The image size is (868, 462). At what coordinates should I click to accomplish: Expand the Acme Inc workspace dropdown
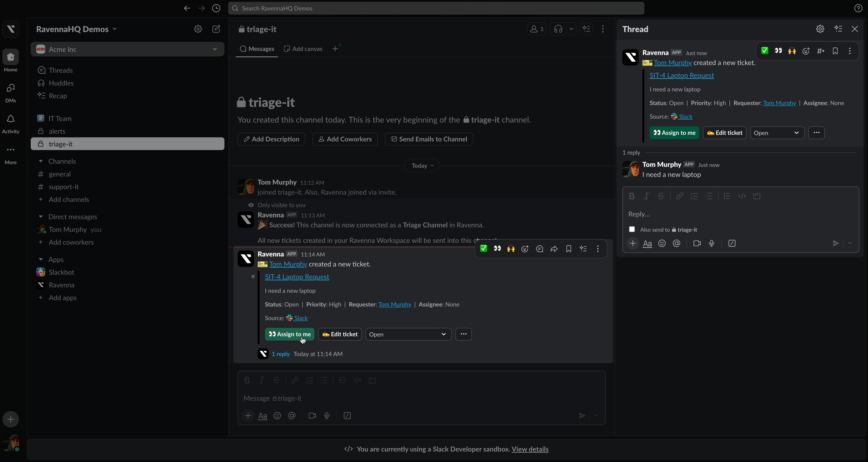click(x=215, y=49)
